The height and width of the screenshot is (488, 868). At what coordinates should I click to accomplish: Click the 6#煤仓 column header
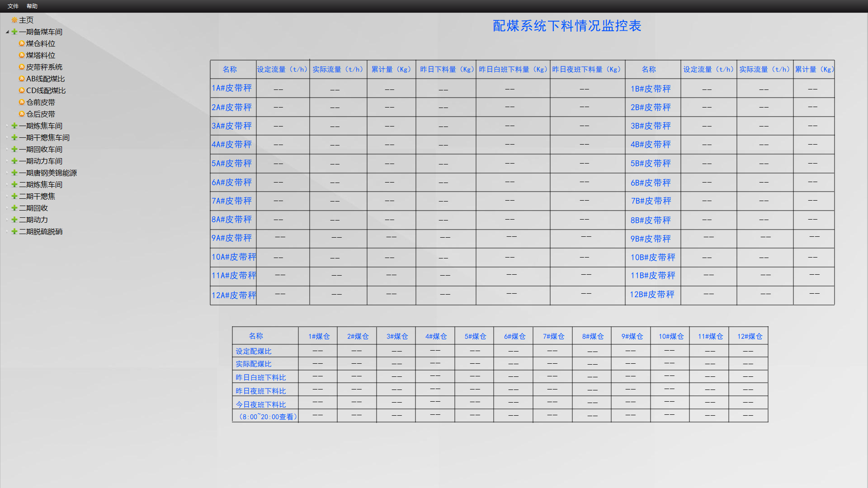514,336
